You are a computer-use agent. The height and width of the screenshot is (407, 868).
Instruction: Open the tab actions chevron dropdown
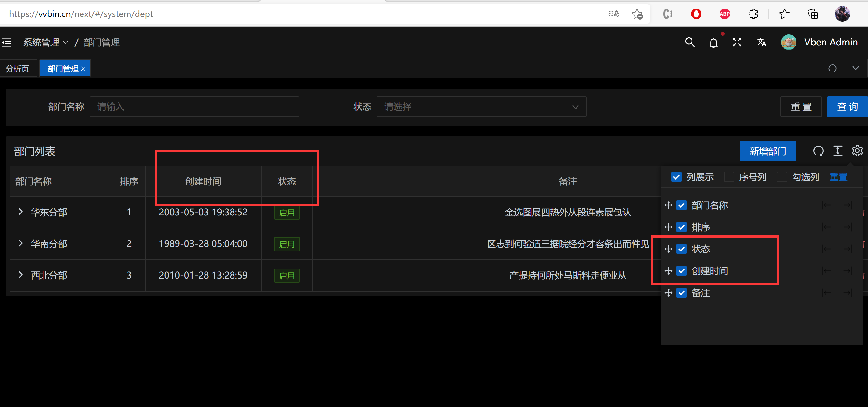point(855,68)
